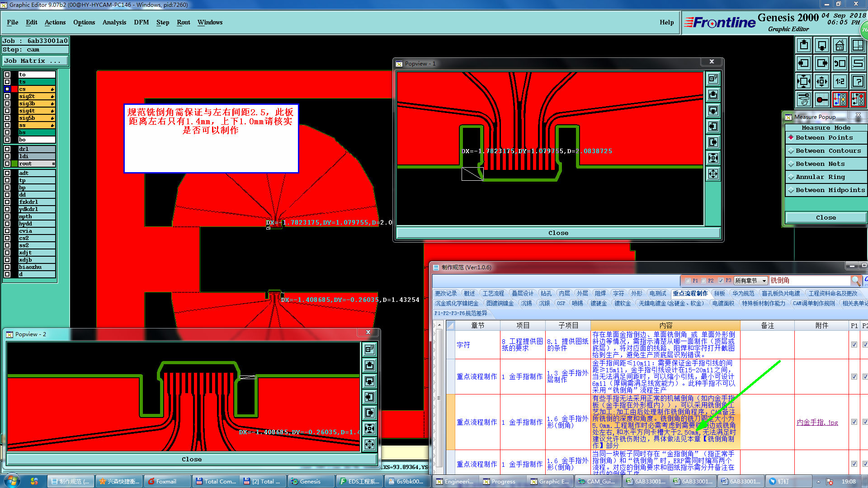This screenshot has width=868, height=488.
Task: Click the pan up toolbar icon
Action: (x=803, y=45)
